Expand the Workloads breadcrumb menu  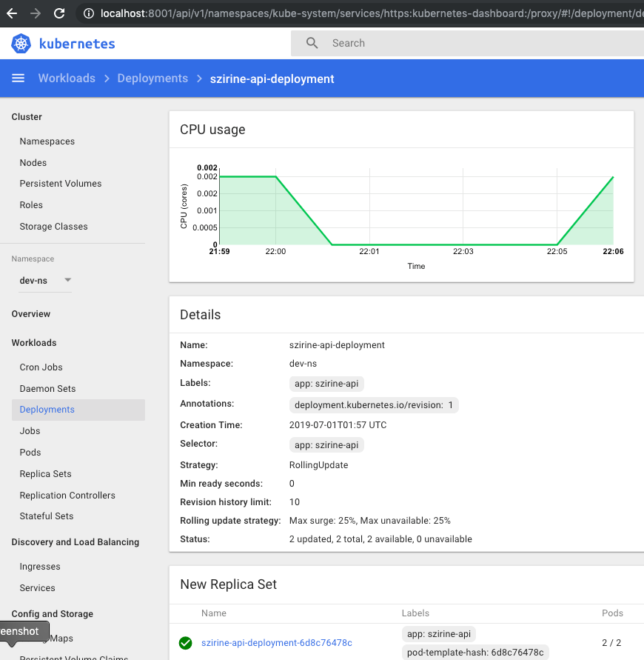click(67, 78)
